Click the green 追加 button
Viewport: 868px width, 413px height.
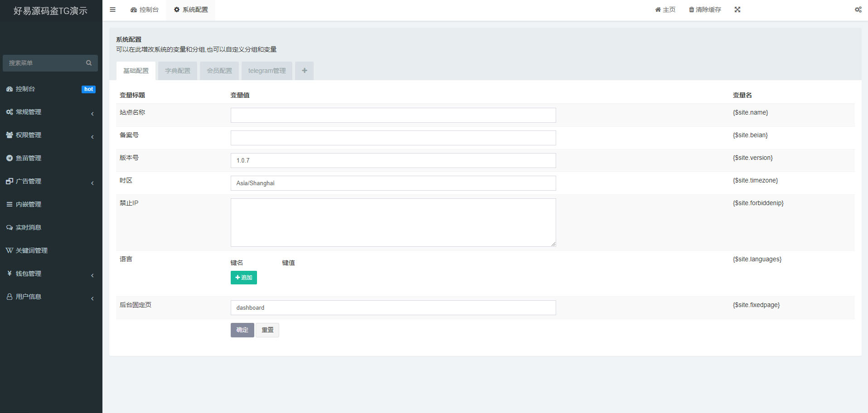point(244,278)
